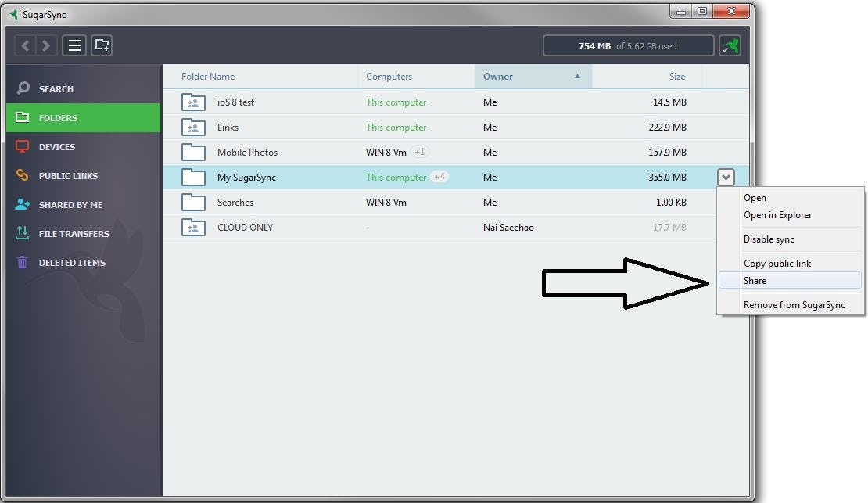Click the size value '14.5 MB'
868x503 pixels.
(669, 102)
